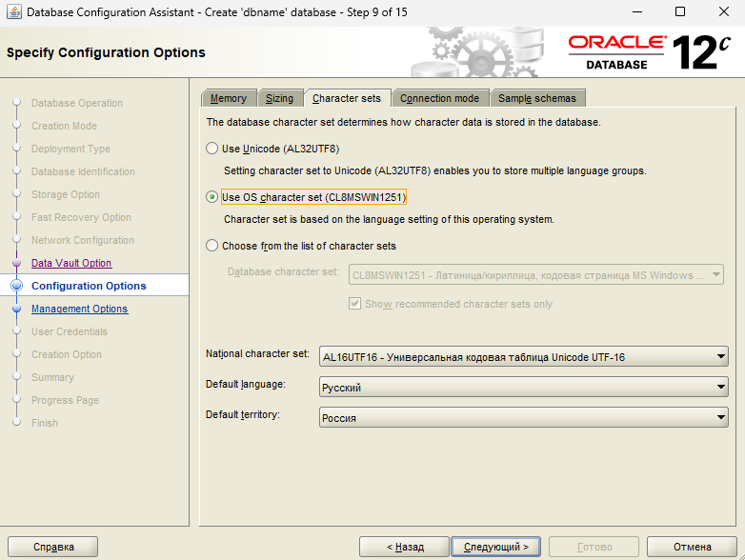Click the Unicode multiple language groups description
Image resolution: width=745 pixels, height=560 pixels.
[435, 170]
